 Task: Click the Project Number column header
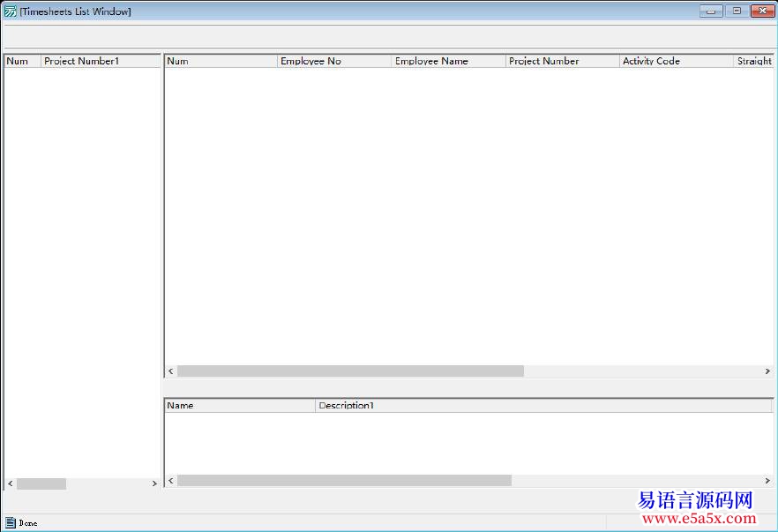[x=562, y=61]
